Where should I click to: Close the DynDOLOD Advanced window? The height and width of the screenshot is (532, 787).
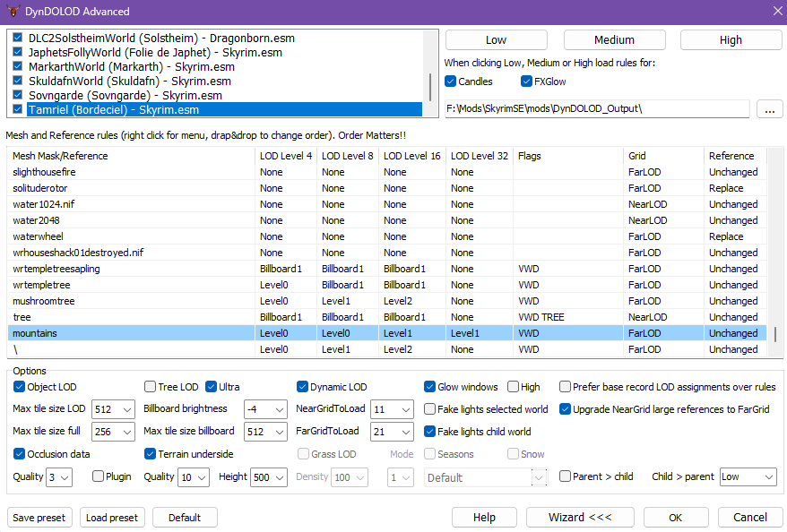(777, 11)
